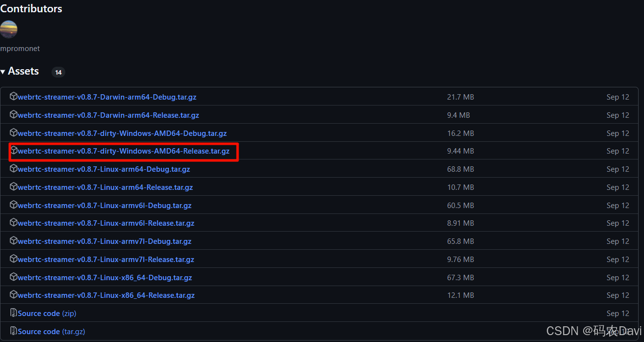Screen dimensions: 644x342
Task: Download webrtc-streamer-v0.8.7-Linux-arm64-Release.tar.gz
Action: coord(105,187)
